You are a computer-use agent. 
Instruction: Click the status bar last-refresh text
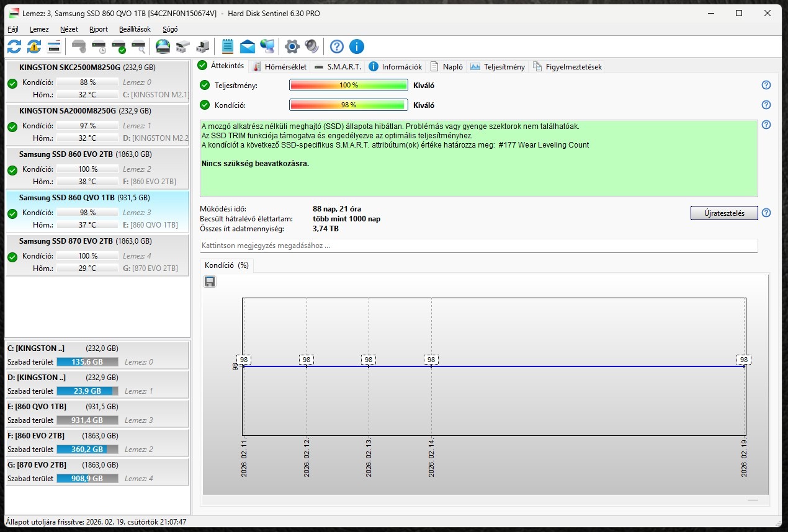tap(96, 522)
